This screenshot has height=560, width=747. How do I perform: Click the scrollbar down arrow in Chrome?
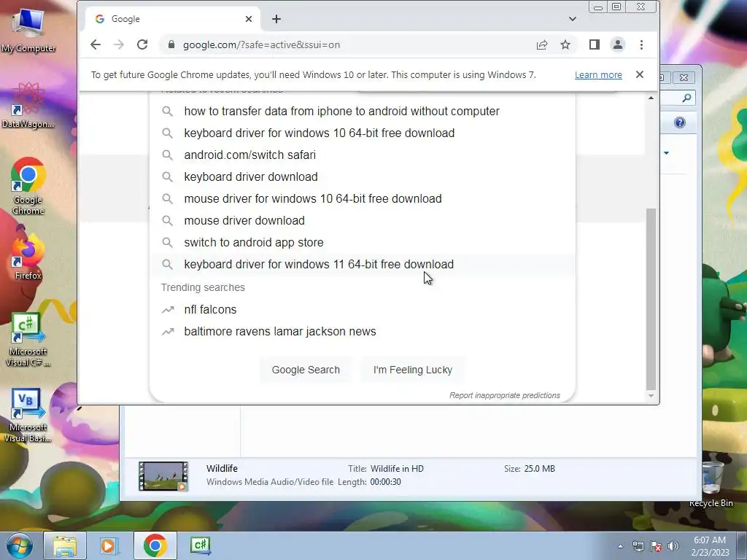651,396
